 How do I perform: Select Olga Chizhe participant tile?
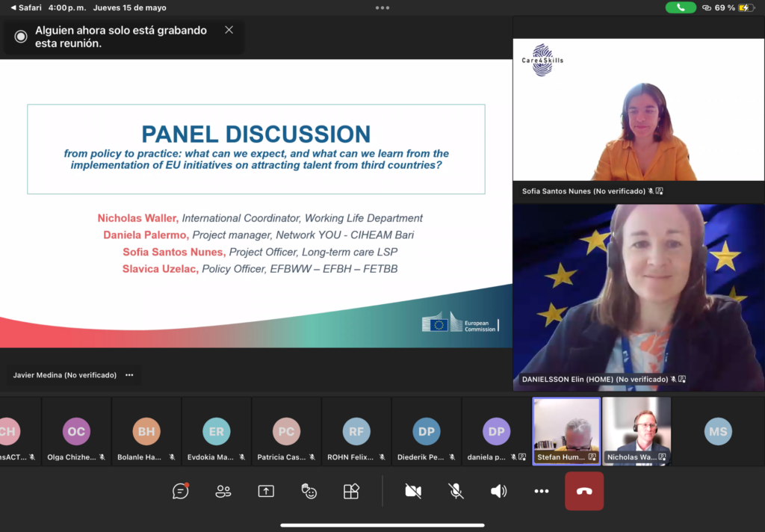pos(76,431)
